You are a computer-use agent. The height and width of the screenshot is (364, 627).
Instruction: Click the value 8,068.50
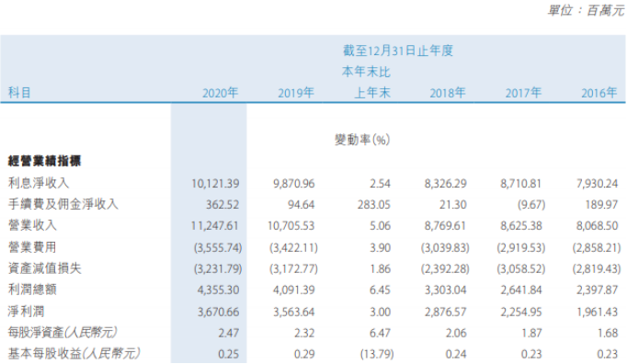coord(597,226)
